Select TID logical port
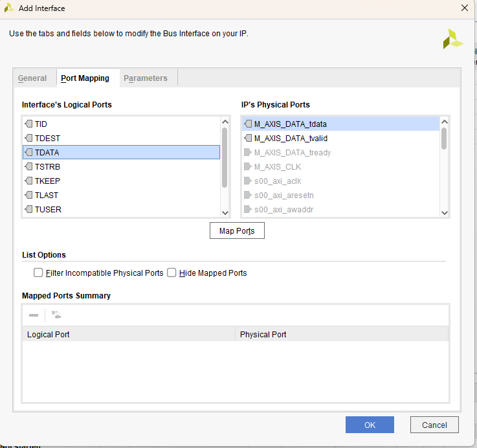Screen dimensions: 477x448 [x=122, y=124]
